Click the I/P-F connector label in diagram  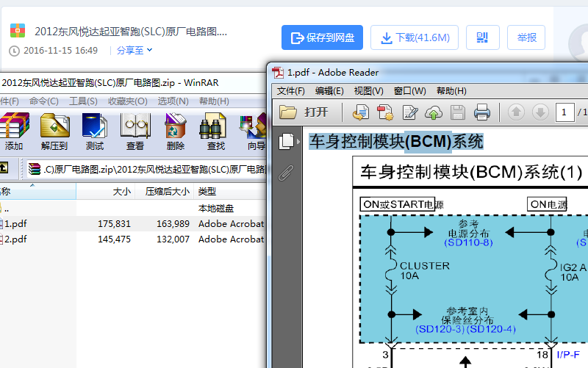tap(568, 355)
